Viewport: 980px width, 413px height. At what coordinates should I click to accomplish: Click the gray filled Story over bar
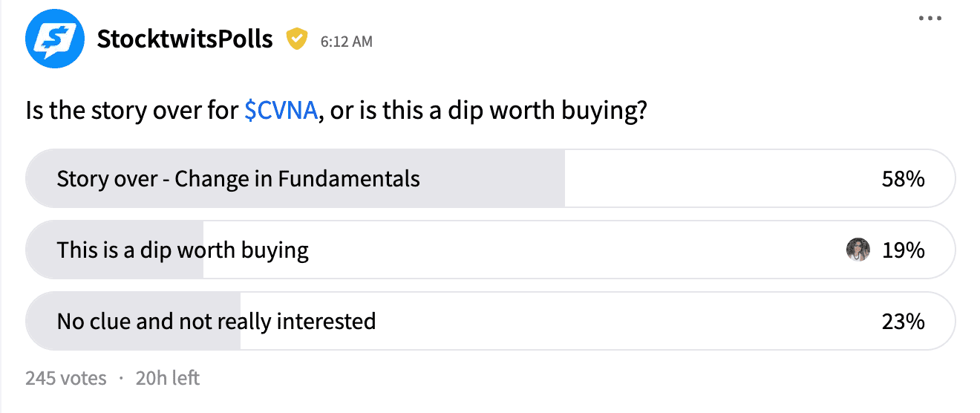point(295,178)
